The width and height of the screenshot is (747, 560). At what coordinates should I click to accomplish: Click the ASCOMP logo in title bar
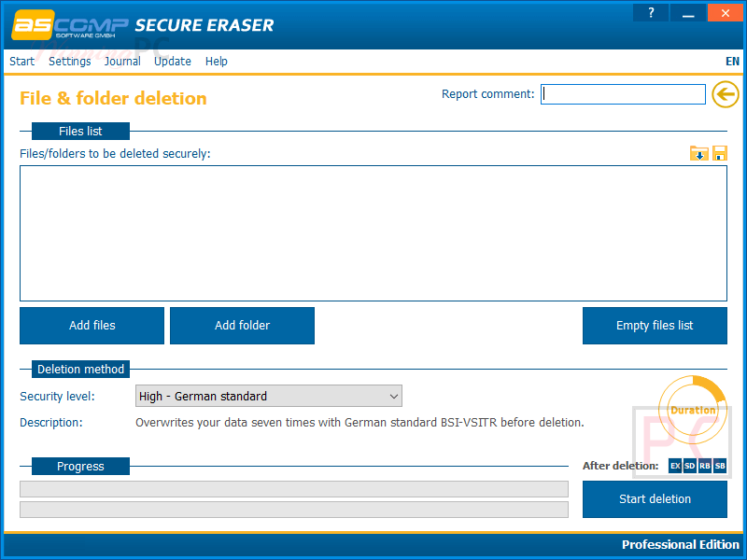pos(68,24)
